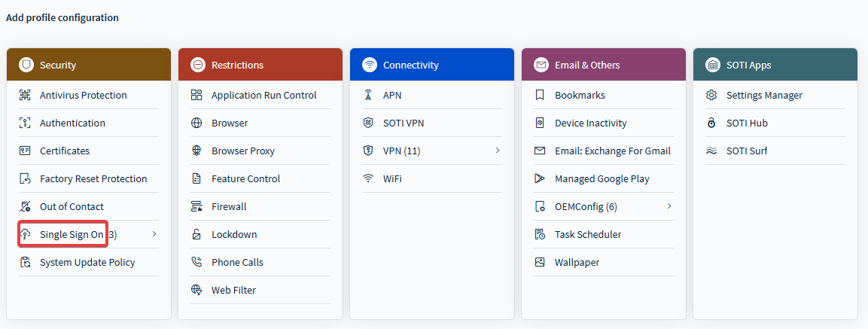868x329 pixels.
Task: Click the Antivirus Protection icon
Action: coord(25,96)
